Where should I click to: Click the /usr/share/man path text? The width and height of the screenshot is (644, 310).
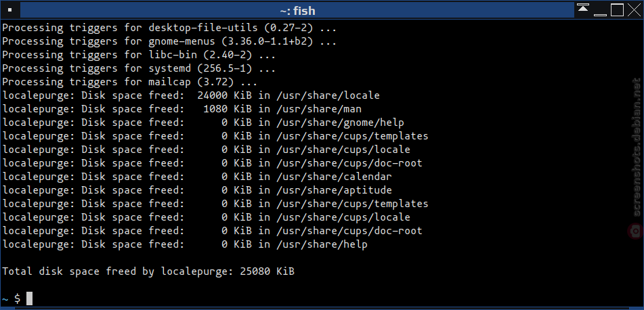coord(319,109)
